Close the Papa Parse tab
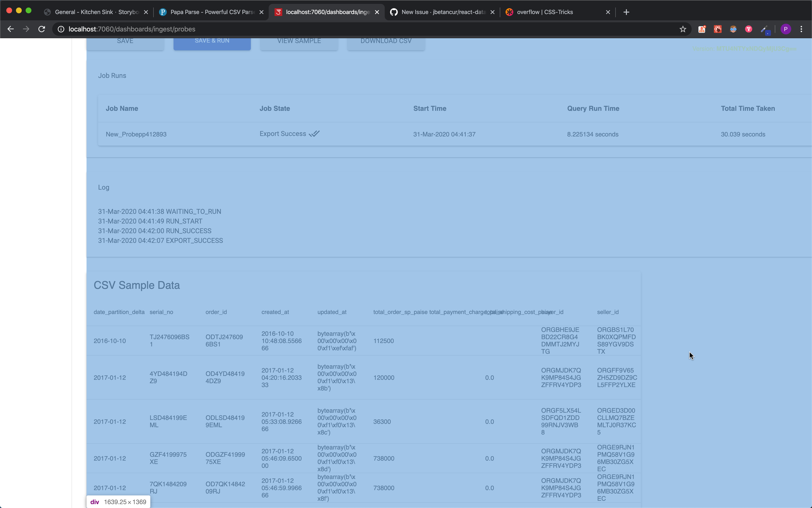 tap(261, 12)
